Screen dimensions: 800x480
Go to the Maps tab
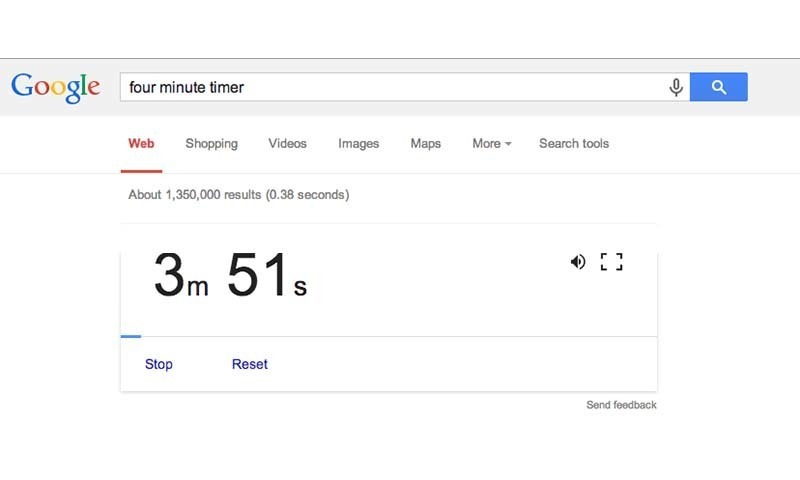click(425, 144)
